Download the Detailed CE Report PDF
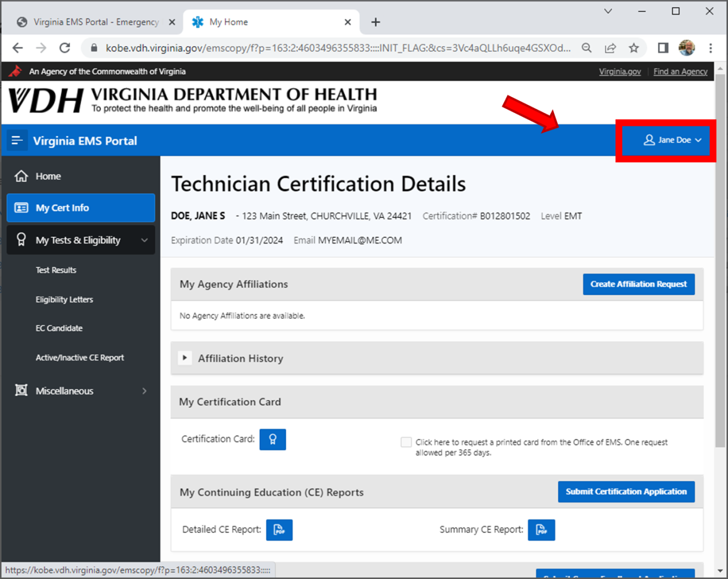This screenshot has width=728, height=579. pyautogui.click(x=279, y=530)
